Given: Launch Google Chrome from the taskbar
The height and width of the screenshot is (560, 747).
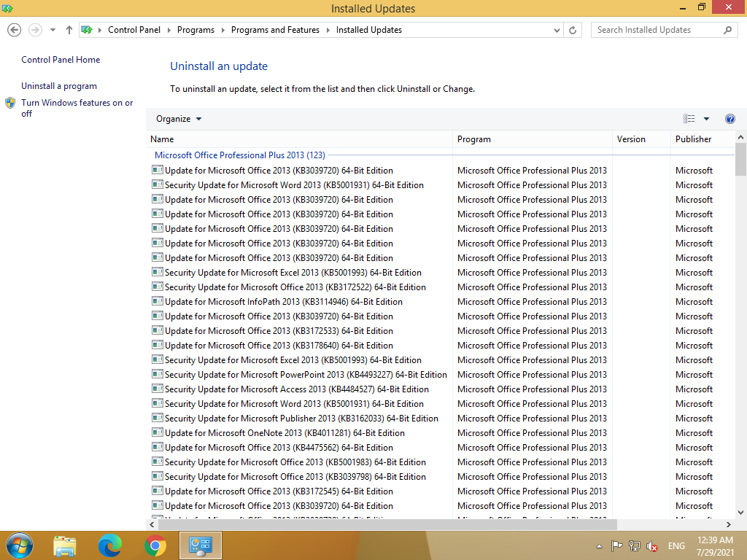Looking at the screenshot, I should coord(155,545).
